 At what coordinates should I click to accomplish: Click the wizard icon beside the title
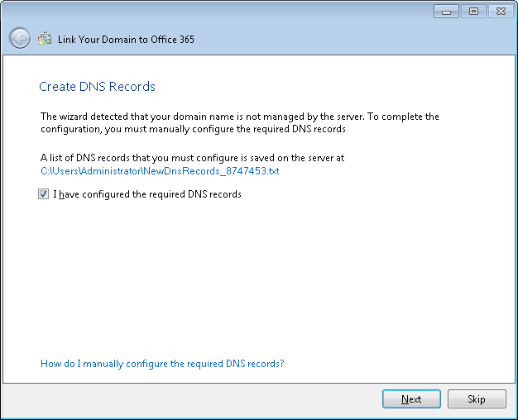pos(45,39)
